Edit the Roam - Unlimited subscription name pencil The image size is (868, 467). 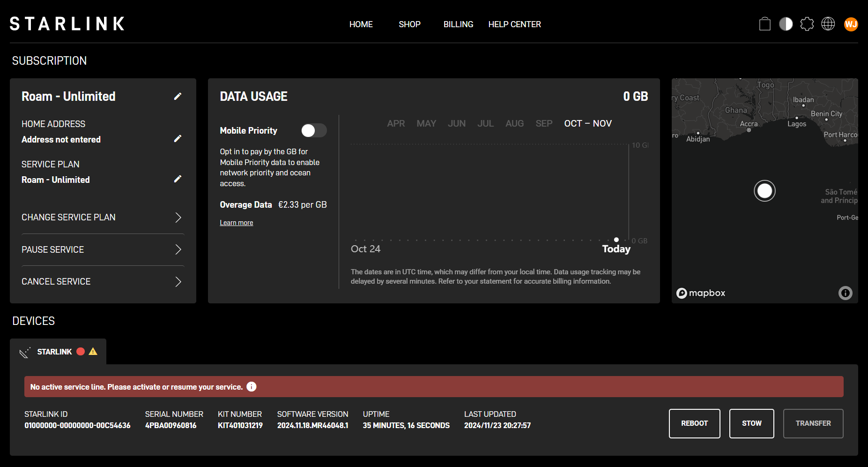tap(178, 96)
